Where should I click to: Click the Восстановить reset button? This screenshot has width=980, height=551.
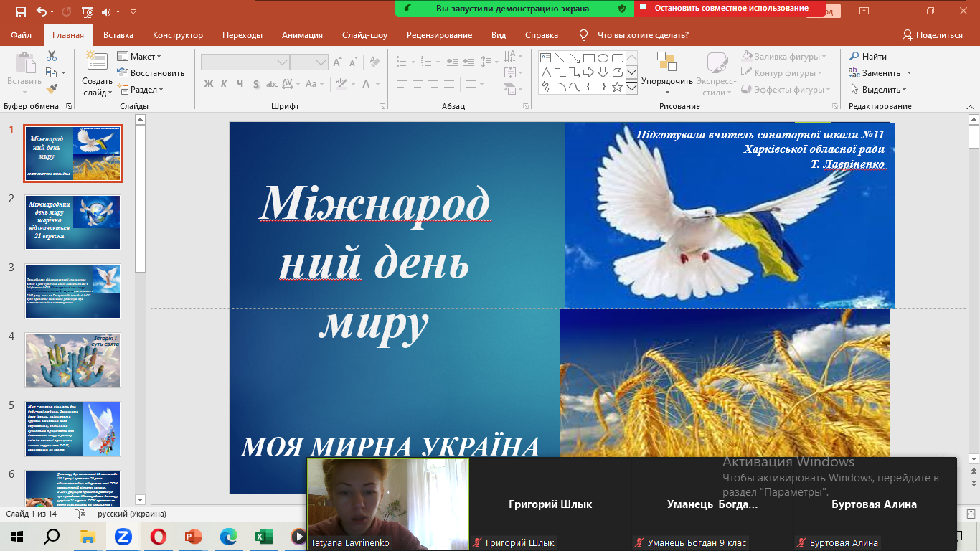151,72
